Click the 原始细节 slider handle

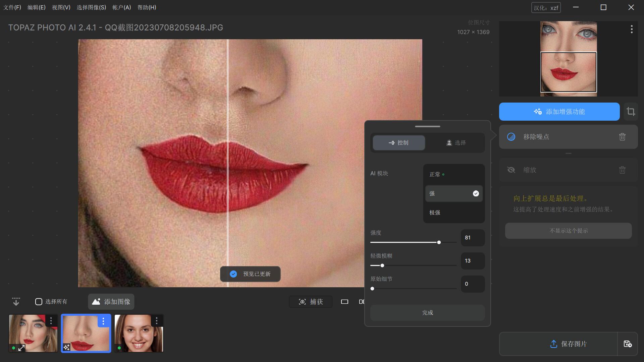point(372,289)
